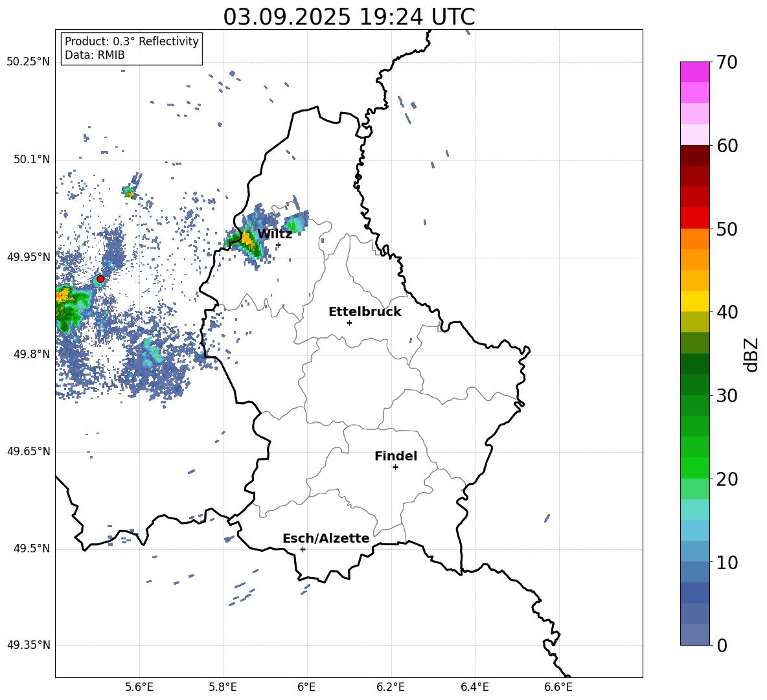This screenshot has width=767, height=700.
Task: Click the storm cell echo west of Wiltz
Action: click(x=248, y=240)
